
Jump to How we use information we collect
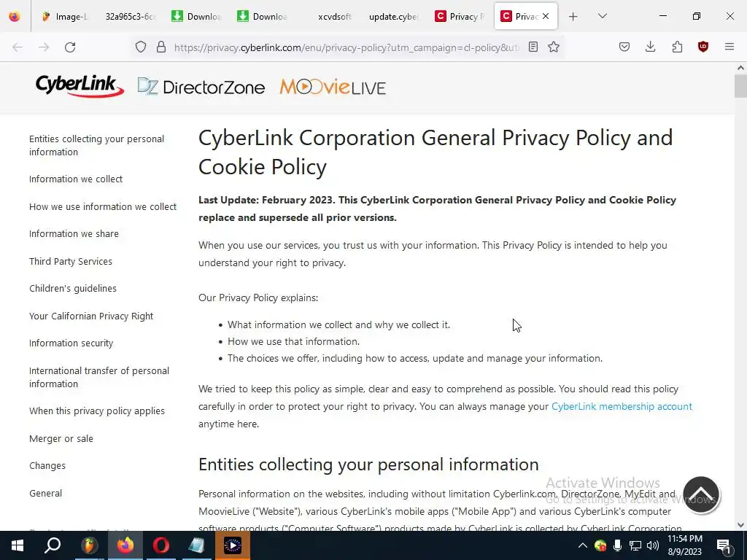[103, 206]
